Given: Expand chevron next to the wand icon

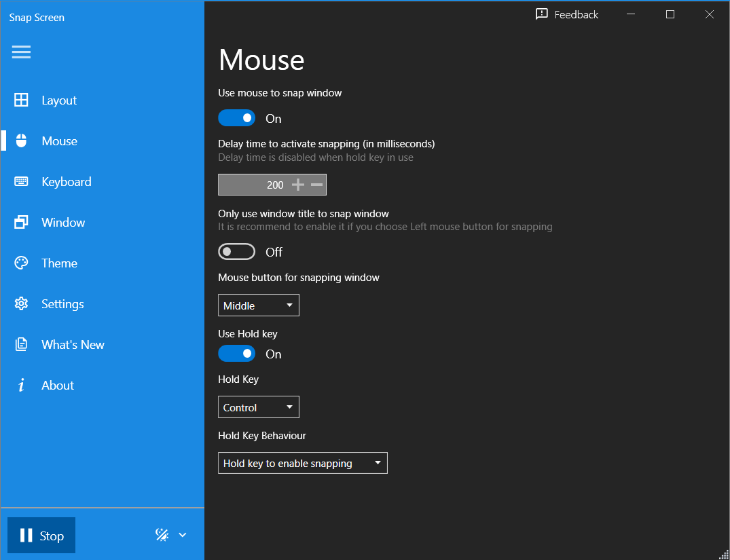Looking at the screenshot, I should click(x=183, y=535).
